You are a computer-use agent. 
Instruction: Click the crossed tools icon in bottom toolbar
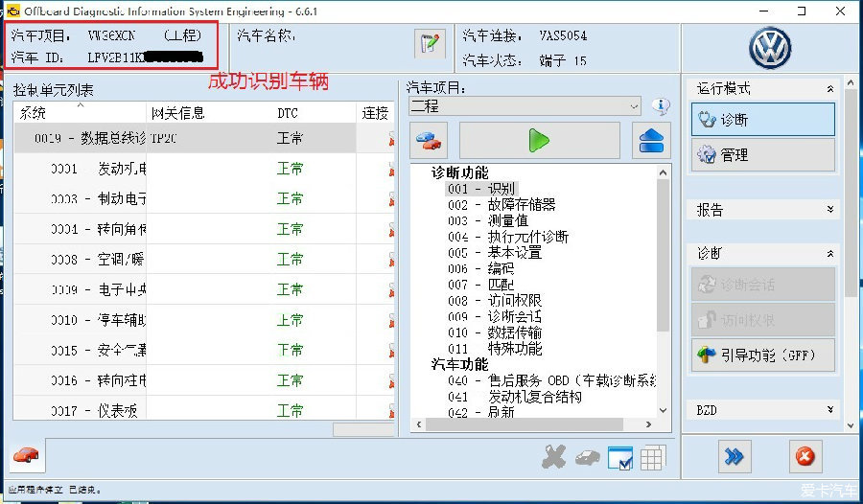(553, 457)
